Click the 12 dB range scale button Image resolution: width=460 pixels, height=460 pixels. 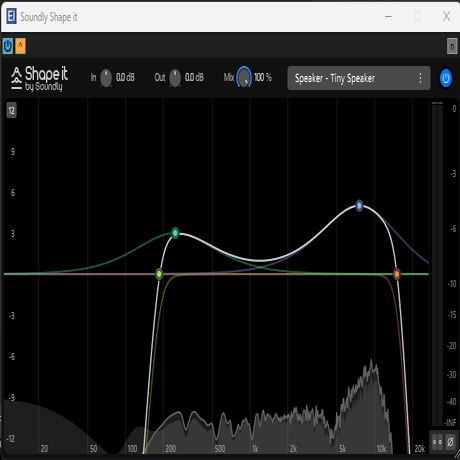[12, 110]
